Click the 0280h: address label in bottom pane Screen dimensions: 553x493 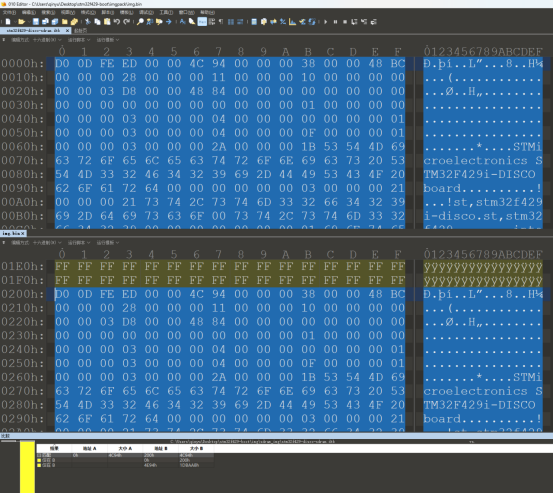pos(23,405)
